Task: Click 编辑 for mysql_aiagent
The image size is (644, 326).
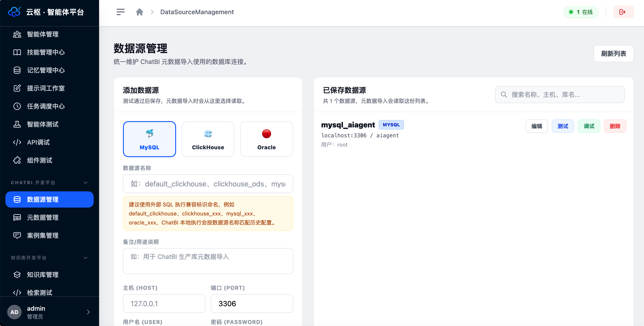Action: point(537,126)
